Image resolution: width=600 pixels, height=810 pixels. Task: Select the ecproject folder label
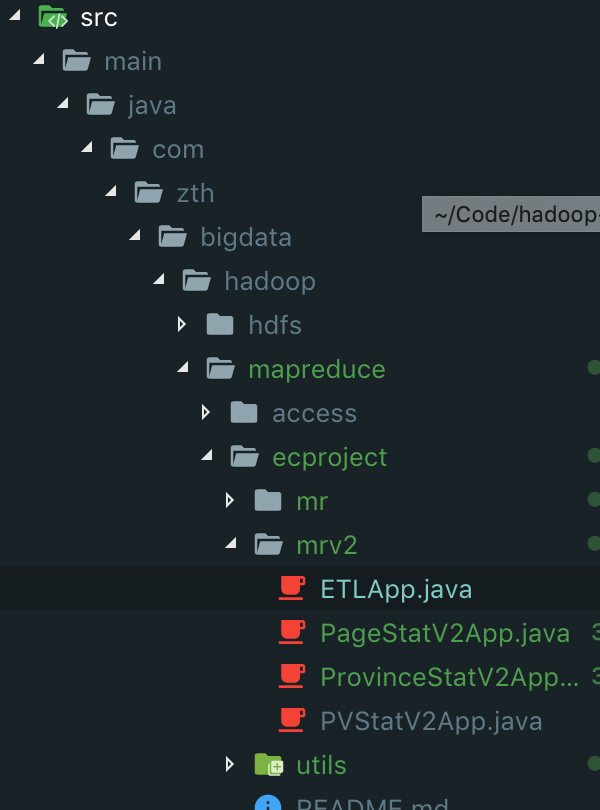pos(329,457)
